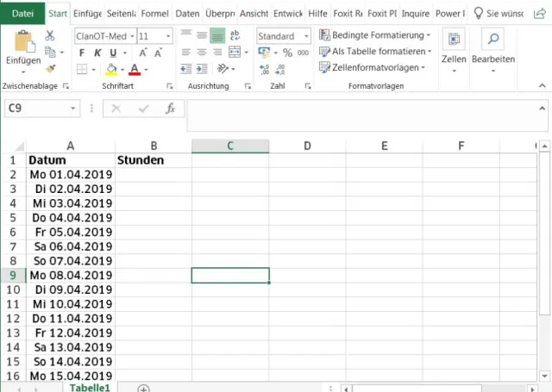Viewport: 552px width, 392px height.
Task: Click the decrease indent icon
Action: (186, 69)
